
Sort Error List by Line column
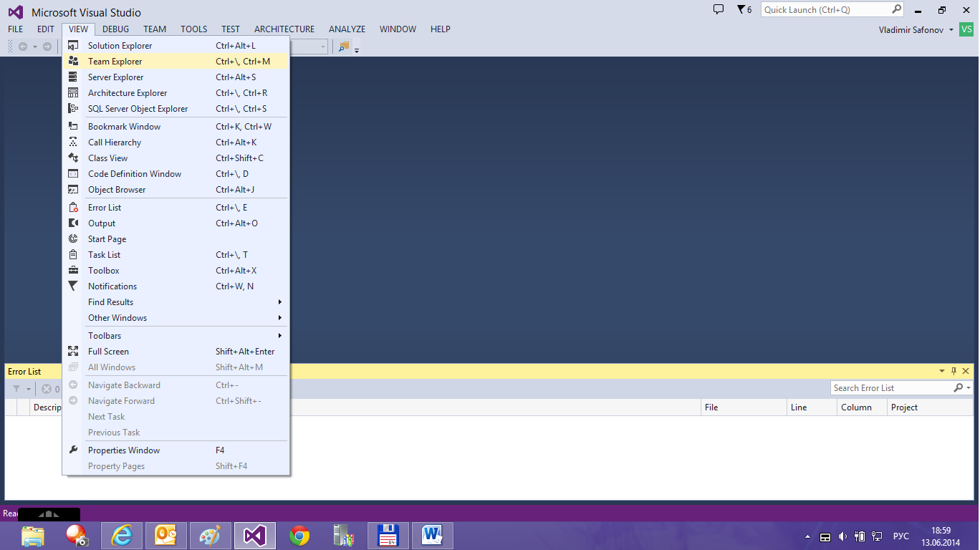click(812, 407)
